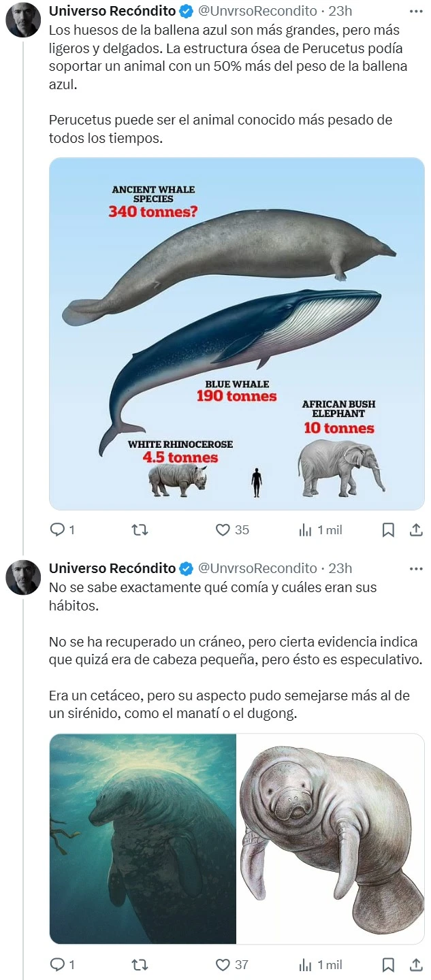This screenshot has height=980, width=431.
Task: Open the repost menu on the second tweet
Action: point(140,964)
